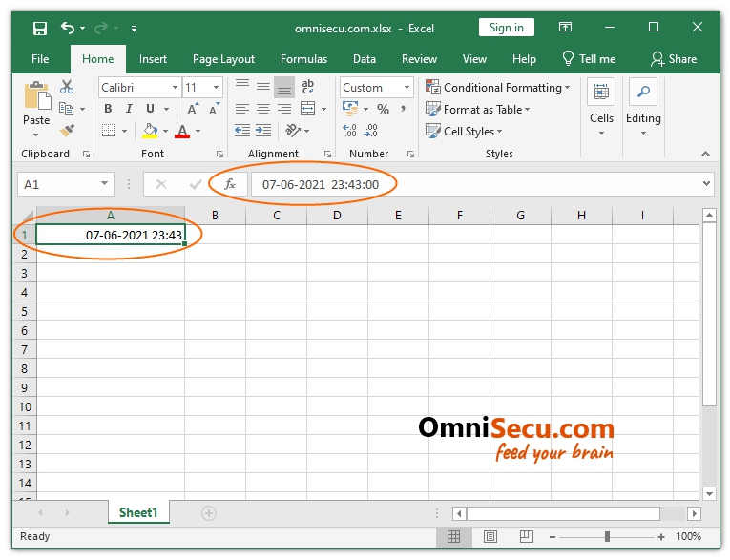This screenshot has width=730, height=560.
Task: Add new sheet with plus icon
Action: pos(209,513)
